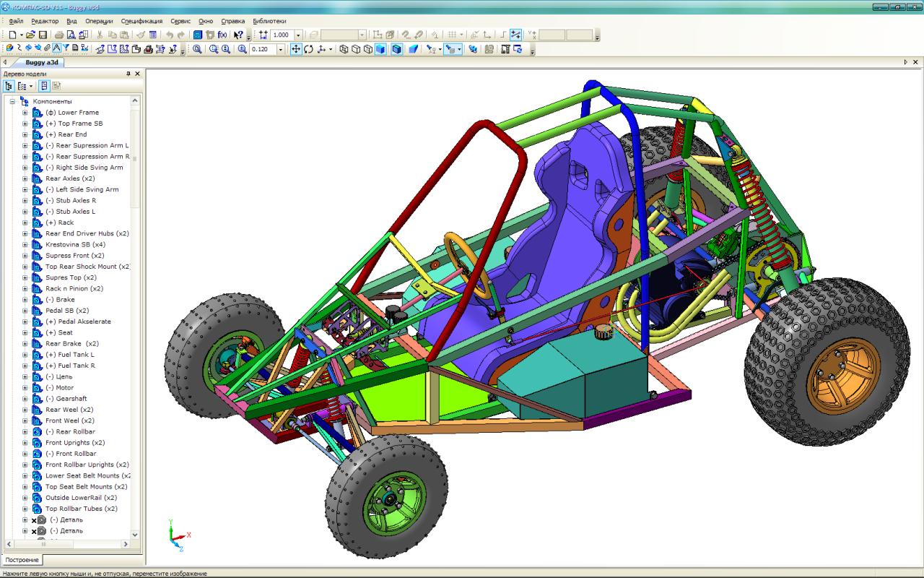The height and width of the screenshot is (578, 924).
Task: Click the Построение tab at bottom
Action: [22, 560]
